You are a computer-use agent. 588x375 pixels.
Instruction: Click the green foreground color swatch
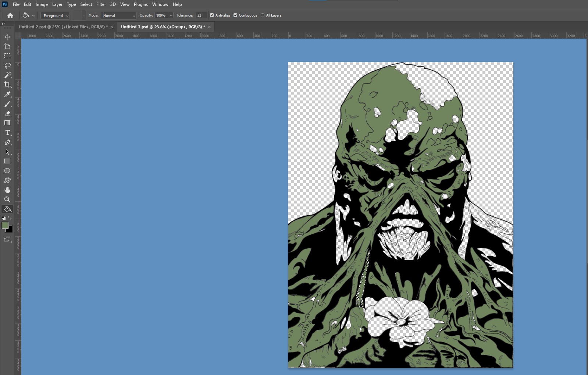[x=5, y=225]
